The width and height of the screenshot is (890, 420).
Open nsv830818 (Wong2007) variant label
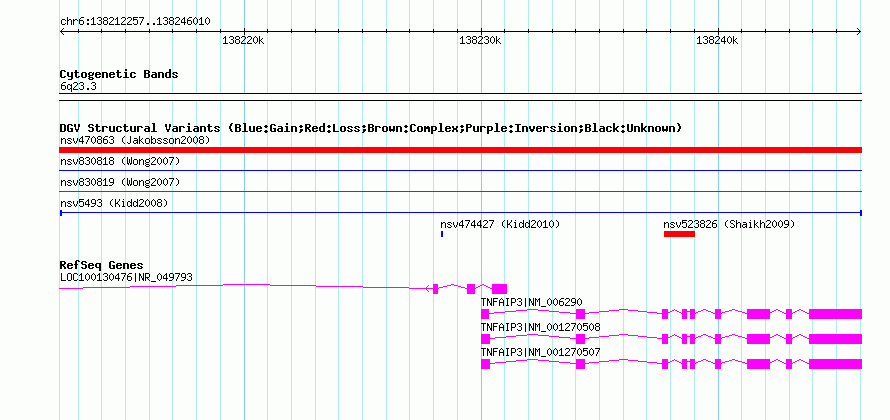click(120, 162)
